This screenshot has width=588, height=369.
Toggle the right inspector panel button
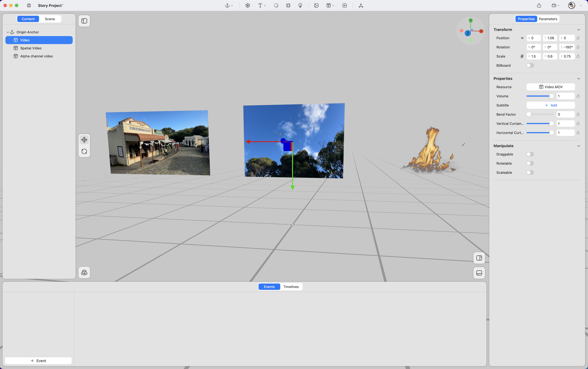point(479,258)
